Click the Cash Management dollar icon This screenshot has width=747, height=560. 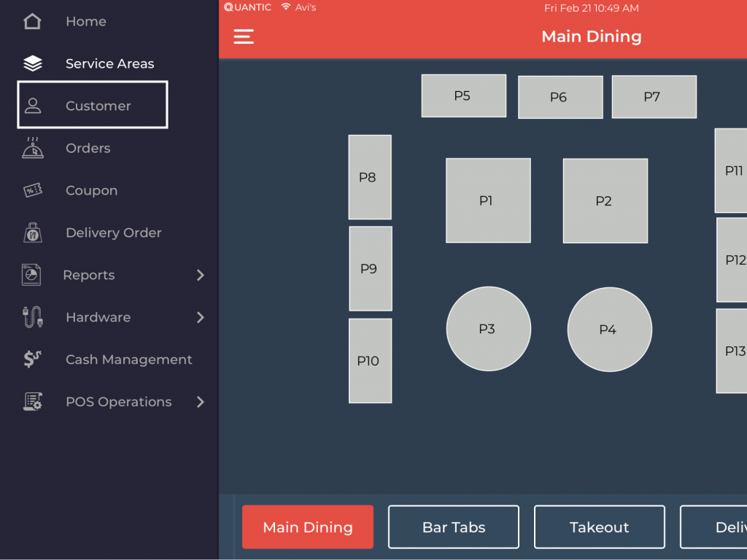point(33,359)
